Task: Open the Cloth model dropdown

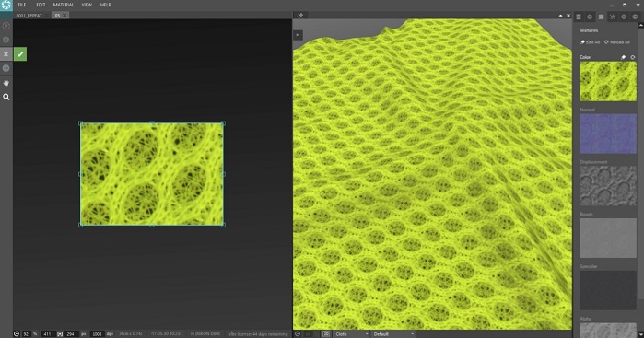Action: tap(352, 334)
